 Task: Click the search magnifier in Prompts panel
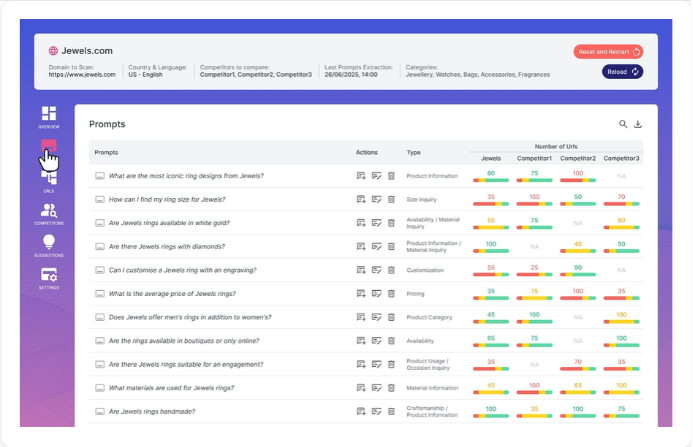tap(623, 124)
